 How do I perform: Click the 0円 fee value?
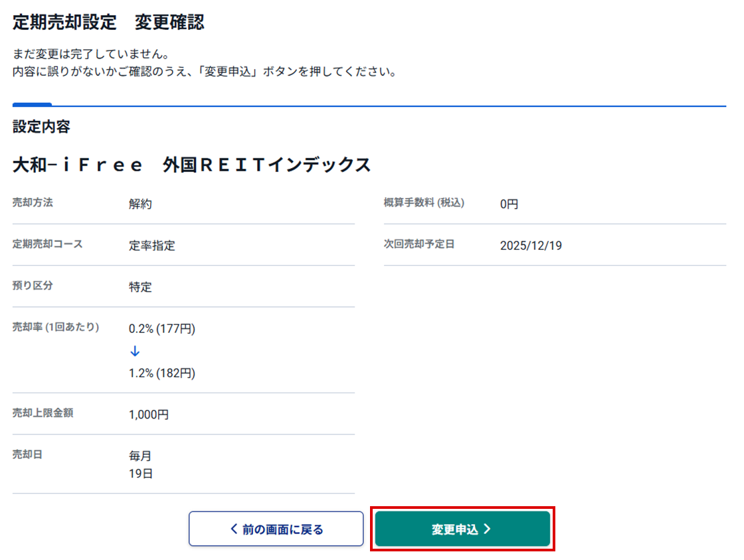(509, 204)
